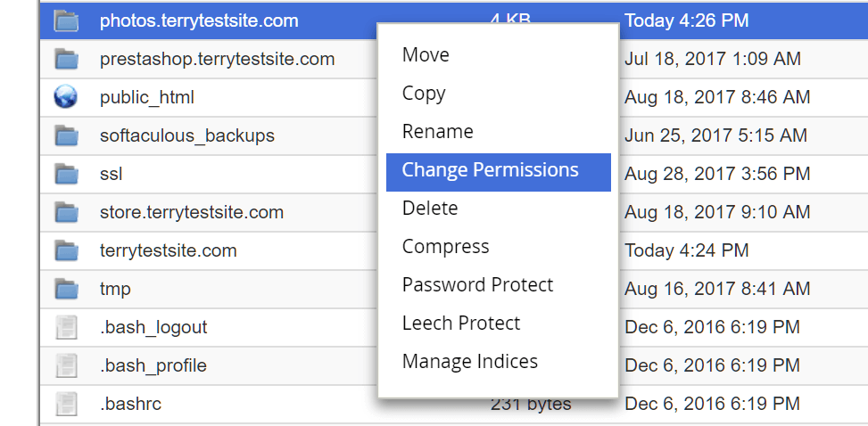Choose Copy from the context menu
This screenshot has width=868, height=426.
(x=424, y=94)
